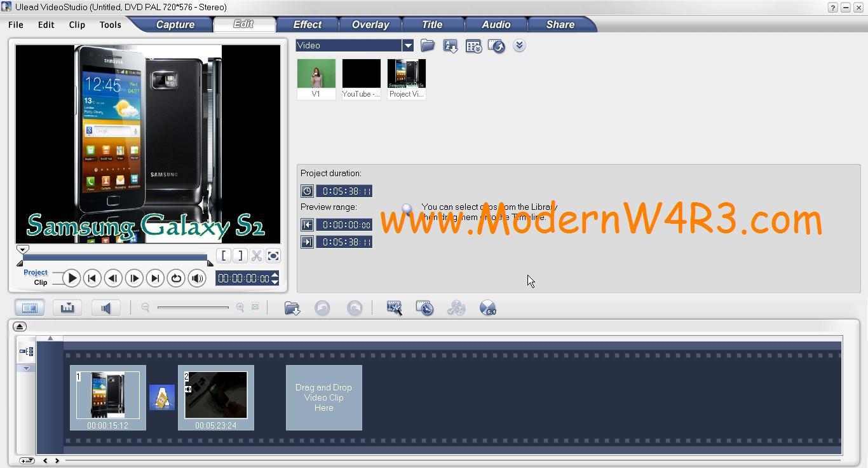Viewport: 868px width, 468px height.
Task: Switch to Audio View
Action: [106, 308]
